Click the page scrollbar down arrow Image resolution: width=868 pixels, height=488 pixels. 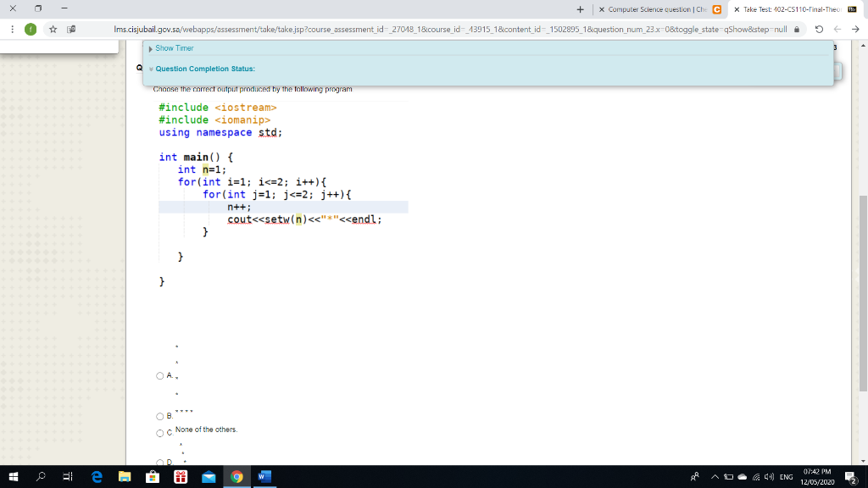click(x=863, y=461)
